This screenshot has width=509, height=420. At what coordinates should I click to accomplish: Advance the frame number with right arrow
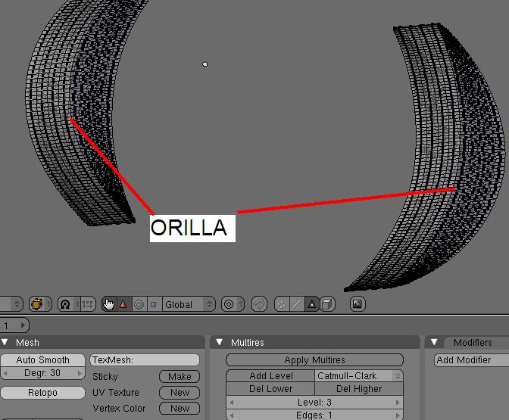[x=23, y=325]
